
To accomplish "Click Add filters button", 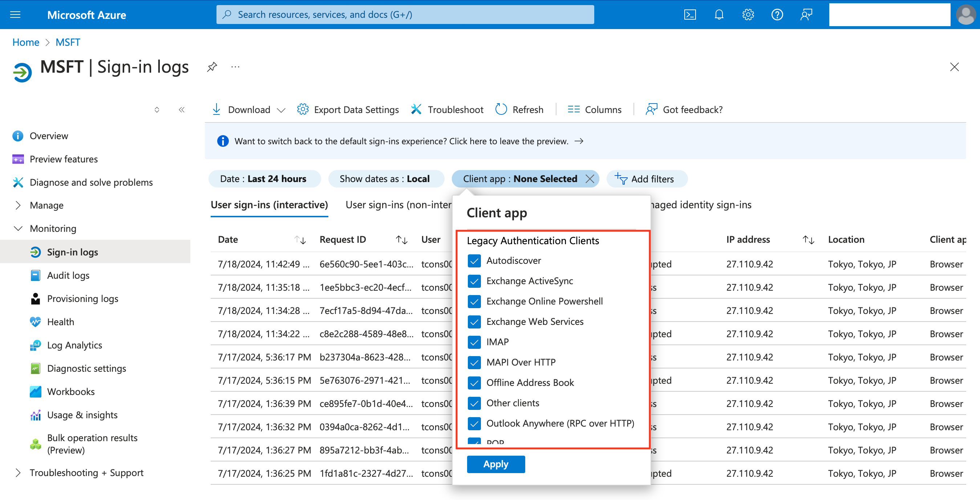I will [x=647, y=179].
